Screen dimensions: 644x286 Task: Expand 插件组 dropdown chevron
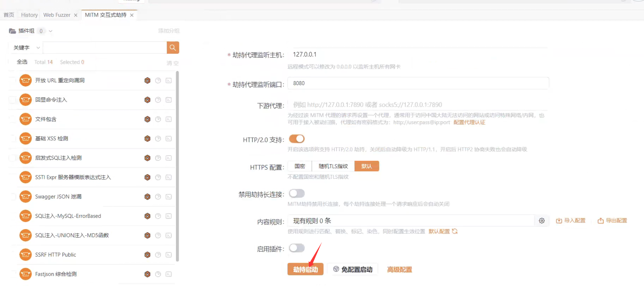(x=50, y=31)
